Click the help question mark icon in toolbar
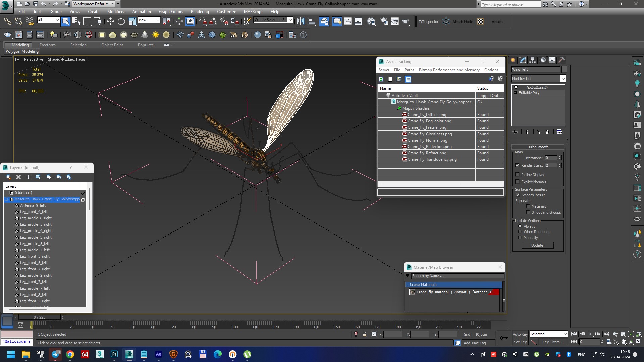Image resolution: width=644 pixels, height=362 pixels. tap(303, 35)
